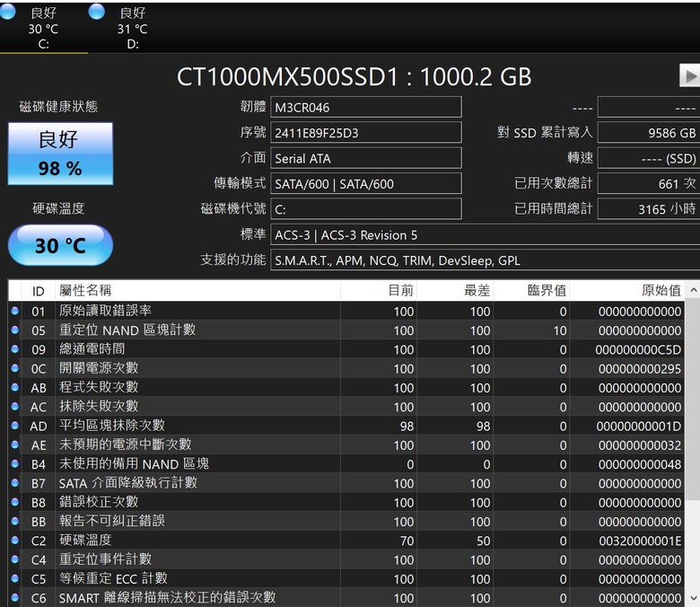Screen dimensions: 700x607
Task: Select the 開關電源次數 attribute row
Action: click(x=346, y=368)
